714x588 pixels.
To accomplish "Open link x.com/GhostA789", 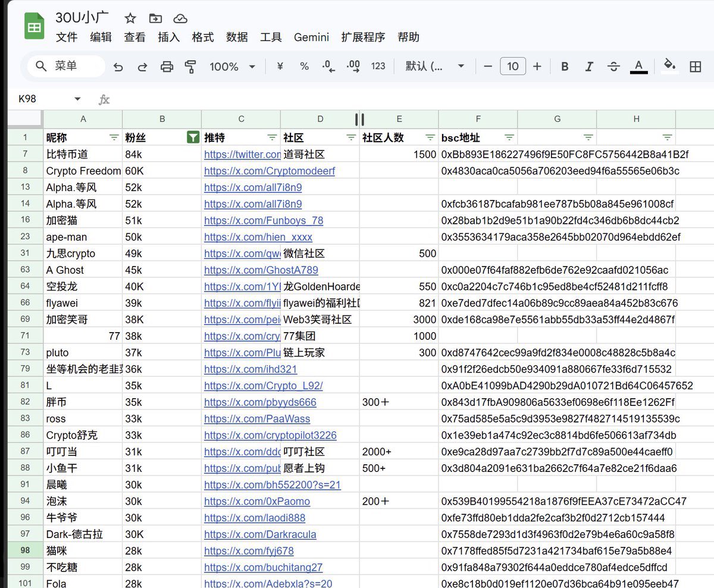I will pos(261,270).
